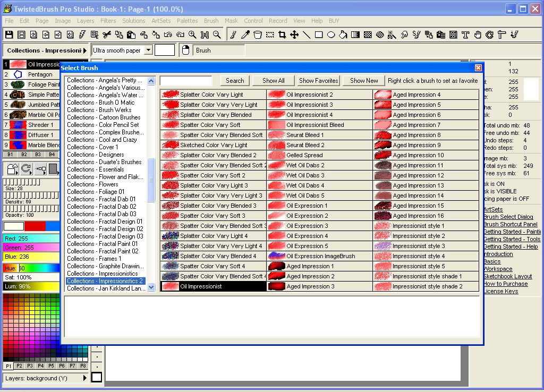The image size is (544, 392).
Task: Open the Palettes menu
Action: pyautogui.click(x=188, y=21)
